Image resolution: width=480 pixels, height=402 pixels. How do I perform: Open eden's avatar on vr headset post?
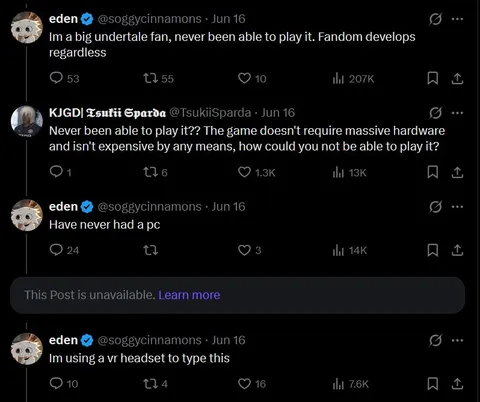[x=27, y=349]
